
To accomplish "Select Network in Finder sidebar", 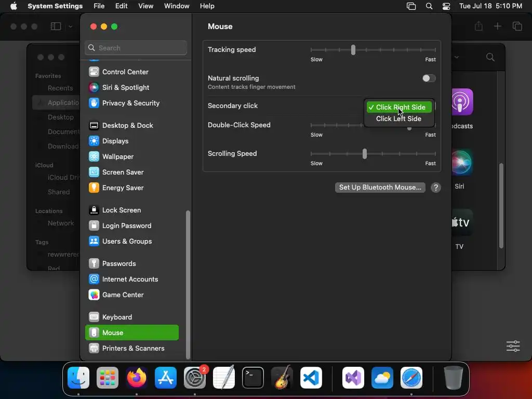I will pyautogui.click(x=61, y=223).
